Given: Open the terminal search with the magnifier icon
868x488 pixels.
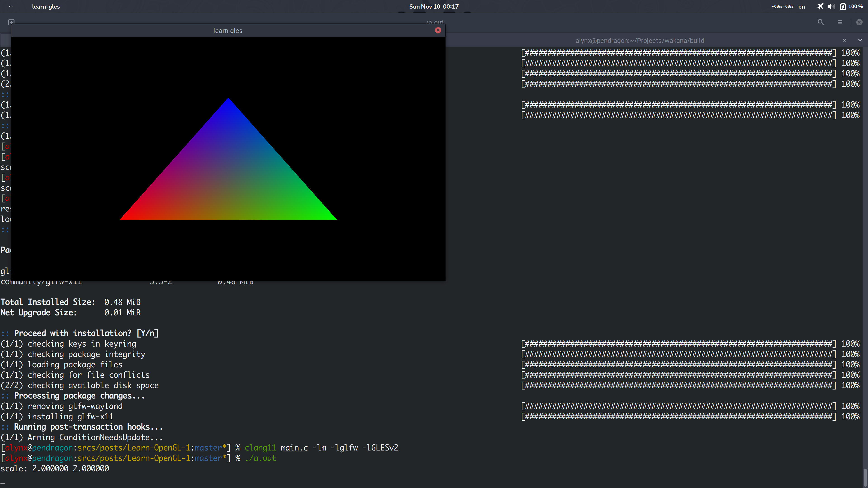Looking at the screenshot, I should (821, 22).
